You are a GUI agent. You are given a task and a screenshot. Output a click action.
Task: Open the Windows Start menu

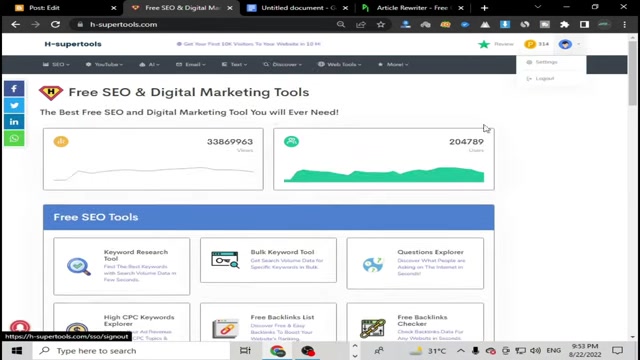(x=17, y=351)
